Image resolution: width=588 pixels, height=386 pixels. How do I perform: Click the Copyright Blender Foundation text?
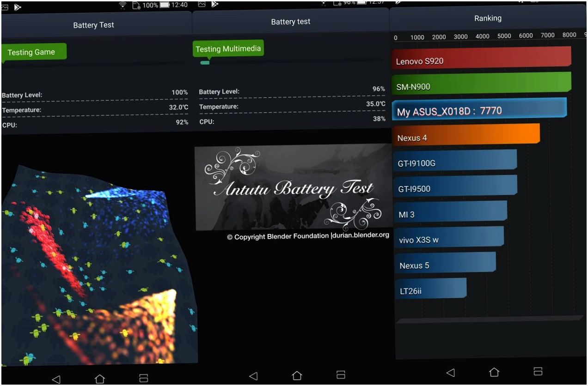pyautogui.click(x=308, y=236)
